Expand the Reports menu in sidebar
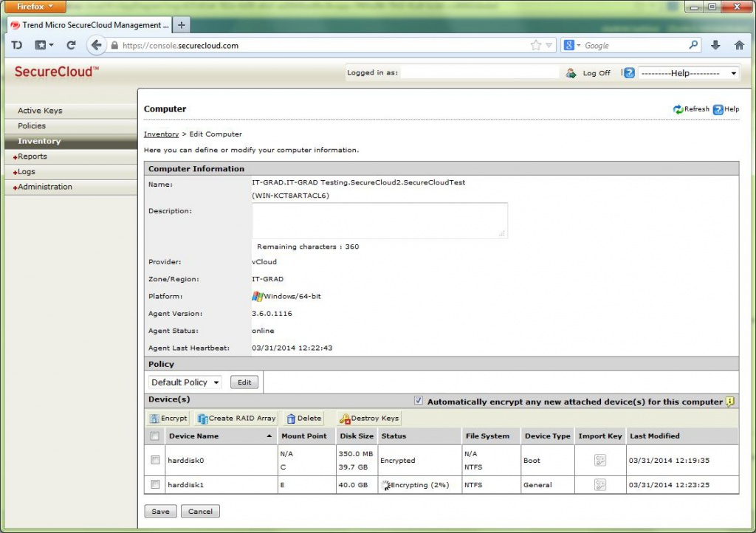The height and width of the screenshot is (533, 756). coord(32,157)
